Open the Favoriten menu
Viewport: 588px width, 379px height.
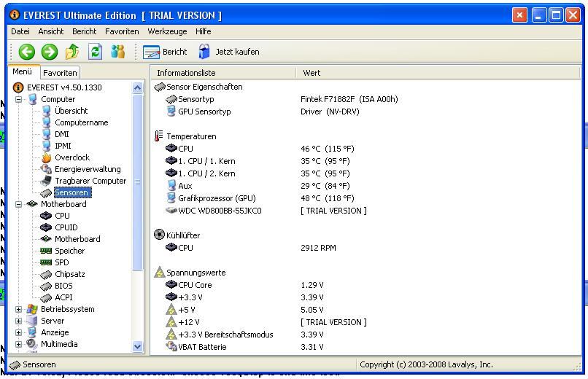(122, 31)
